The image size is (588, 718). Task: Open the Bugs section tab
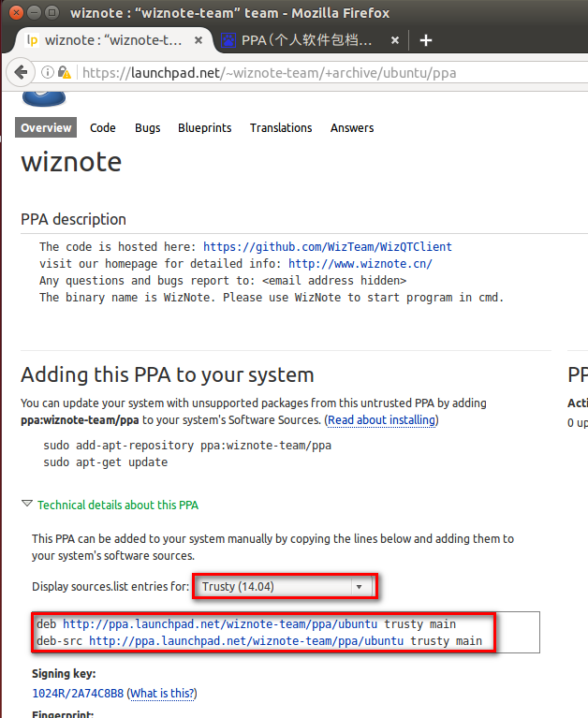(x=147, y=127)
